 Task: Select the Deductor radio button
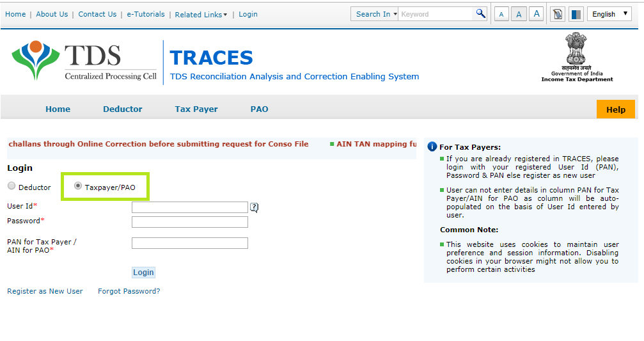coord(12,186)
